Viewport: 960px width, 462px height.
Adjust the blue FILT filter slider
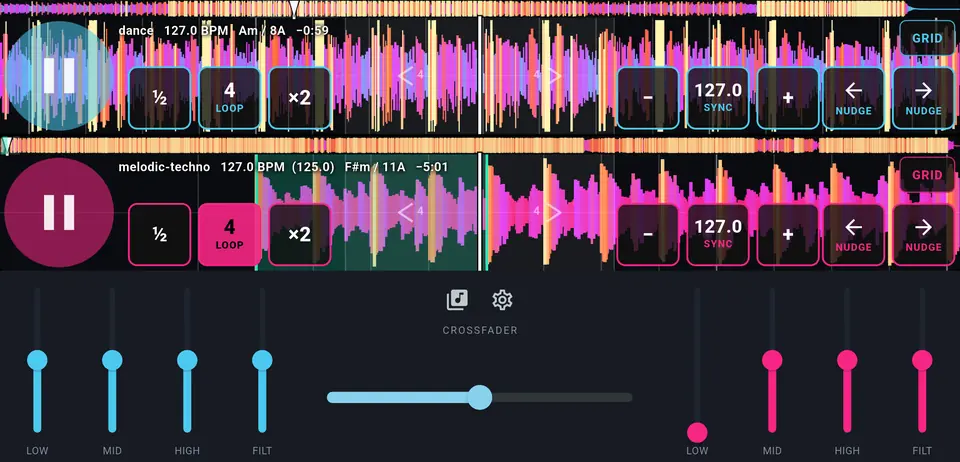point(262,360)
